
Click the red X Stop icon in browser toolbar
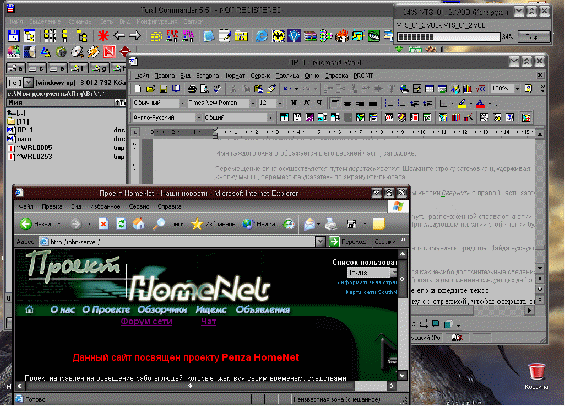[104, 224]
